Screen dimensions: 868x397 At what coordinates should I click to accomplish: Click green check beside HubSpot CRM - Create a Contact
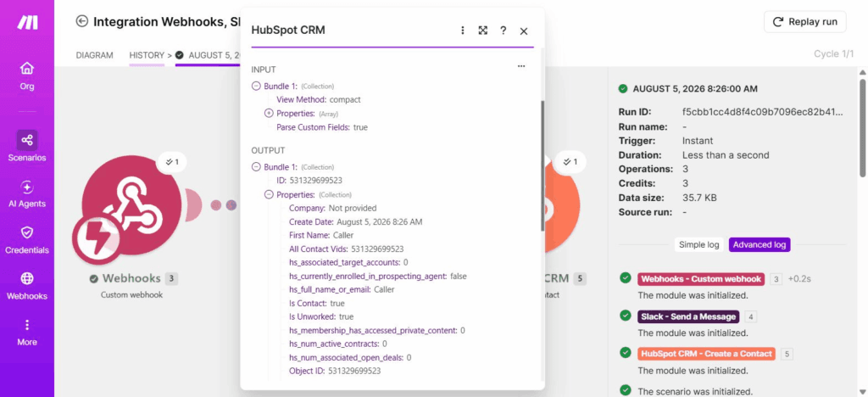coord(626,352)
